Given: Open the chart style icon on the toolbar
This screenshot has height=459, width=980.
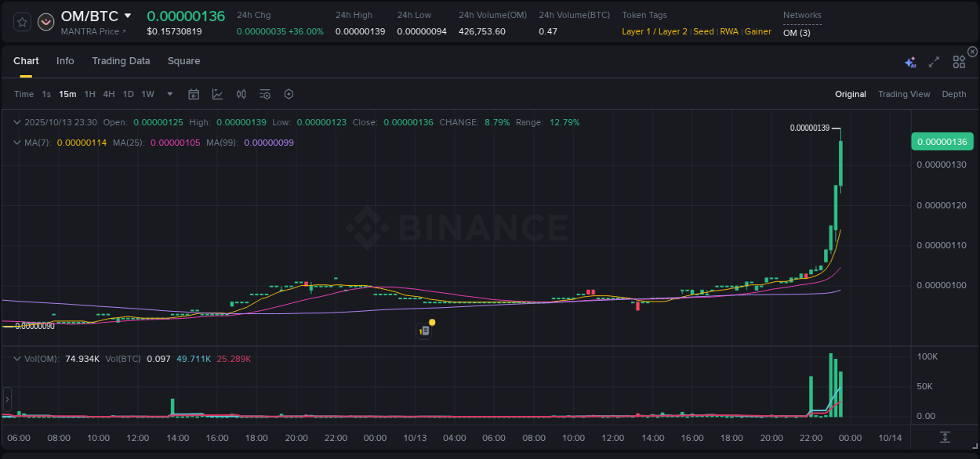Looking at the screenshot, I should coord(218,94).
